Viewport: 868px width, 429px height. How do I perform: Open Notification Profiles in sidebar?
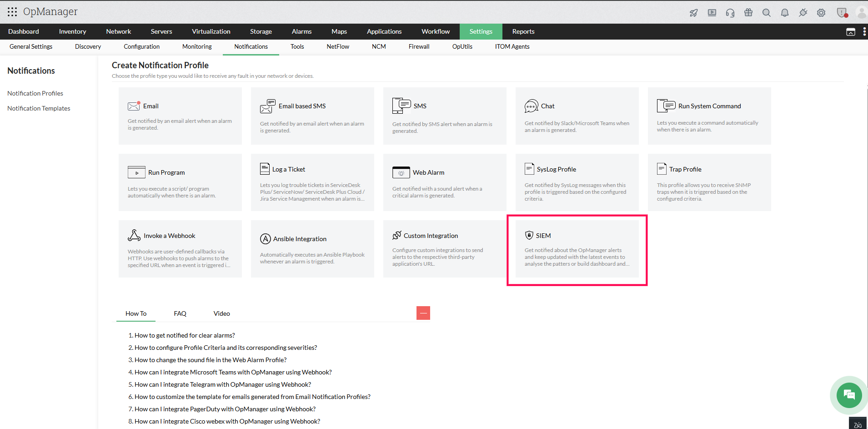(35, 93)
